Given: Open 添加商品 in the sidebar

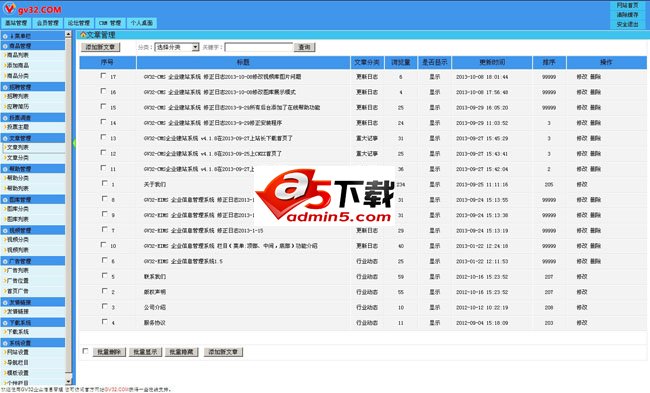Looking at the screenshot, I should (18, 66).
